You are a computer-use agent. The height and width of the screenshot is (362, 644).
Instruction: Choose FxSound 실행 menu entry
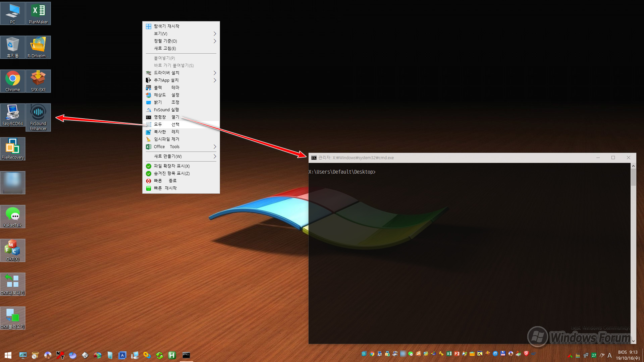point(181,110)
